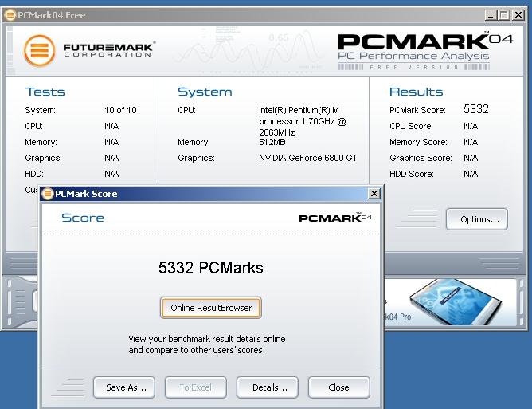Click the PCMARK04 logo in main header

click(424, 41)
